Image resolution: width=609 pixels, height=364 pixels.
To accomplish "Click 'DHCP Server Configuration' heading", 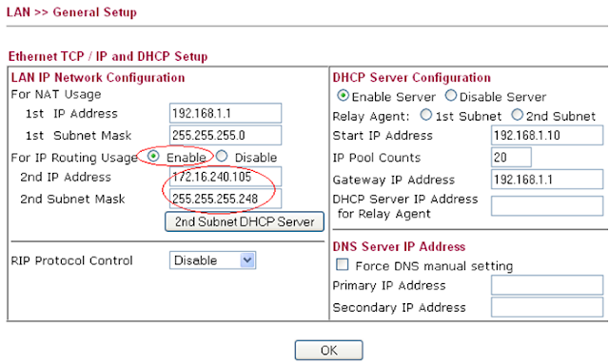I will [x=412, y=78].
